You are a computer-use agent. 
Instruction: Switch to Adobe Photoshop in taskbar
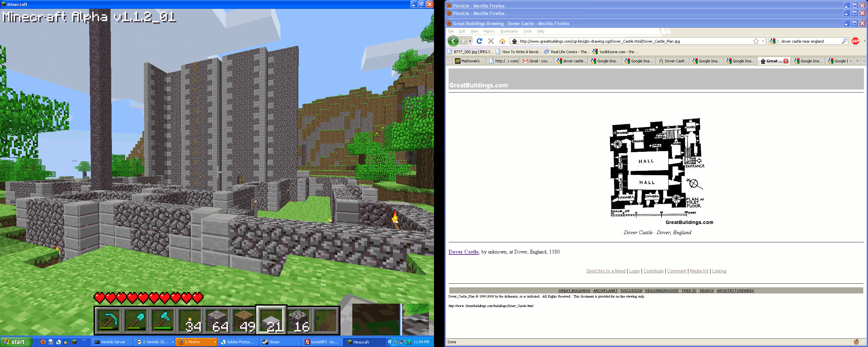click(239, 342)
